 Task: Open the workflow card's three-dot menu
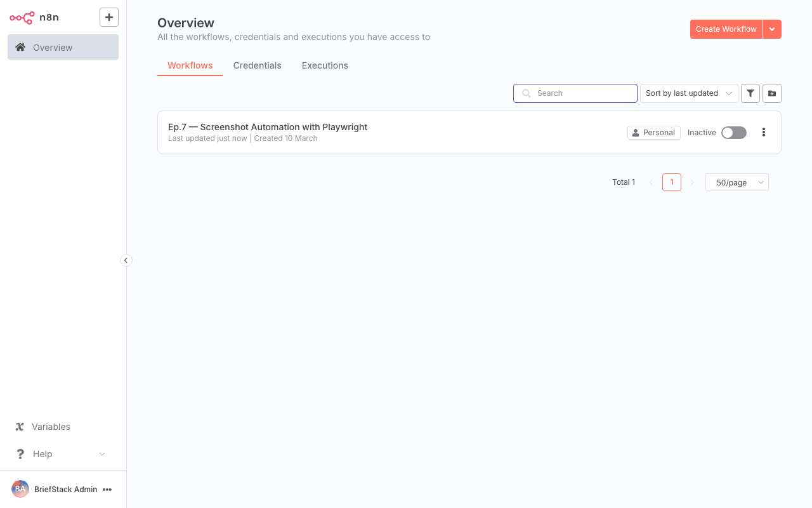click(x=764, y=132)
